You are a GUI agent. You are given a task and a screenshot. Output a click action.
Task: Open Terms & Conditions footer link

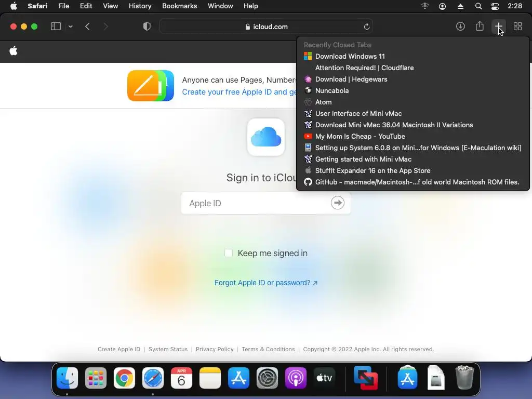pos(268,349)
